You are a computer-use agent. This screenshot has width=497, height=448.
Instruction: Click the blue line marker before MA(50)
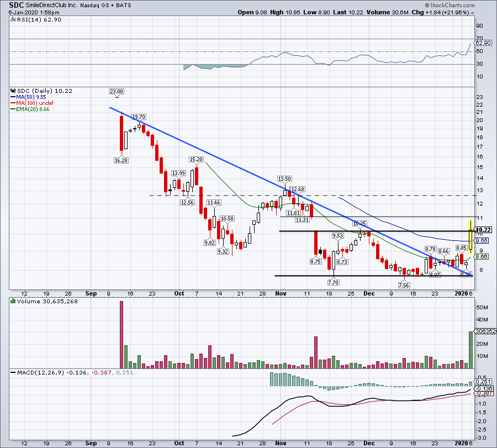click(13, 97)
